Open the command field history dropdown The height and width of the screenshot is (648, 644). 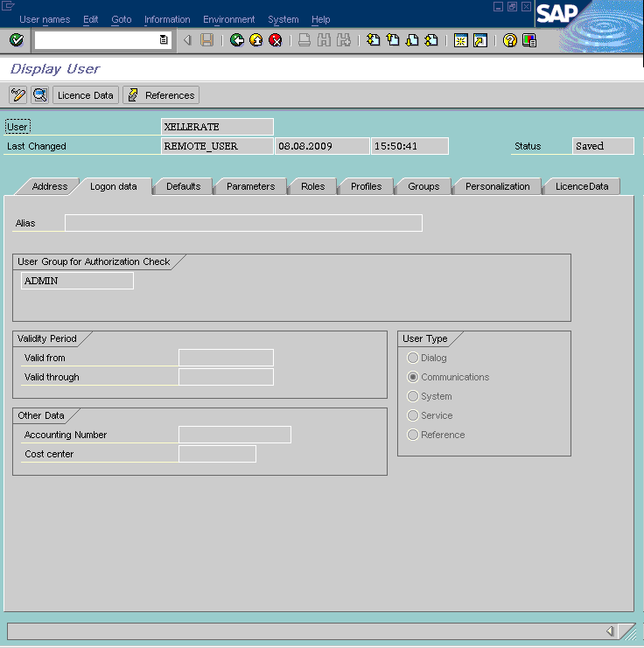tap(164, 40)
